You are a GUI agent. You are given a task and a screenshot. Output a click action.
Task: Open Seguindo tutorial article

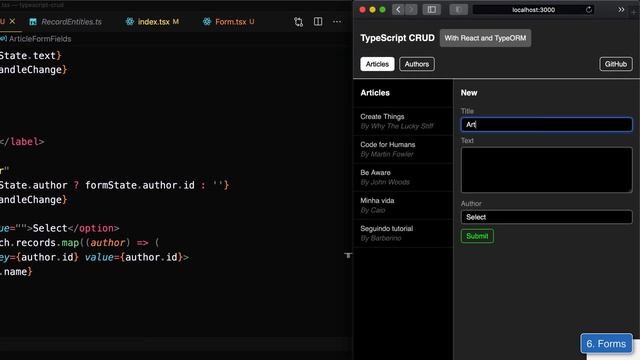point(403,233)
